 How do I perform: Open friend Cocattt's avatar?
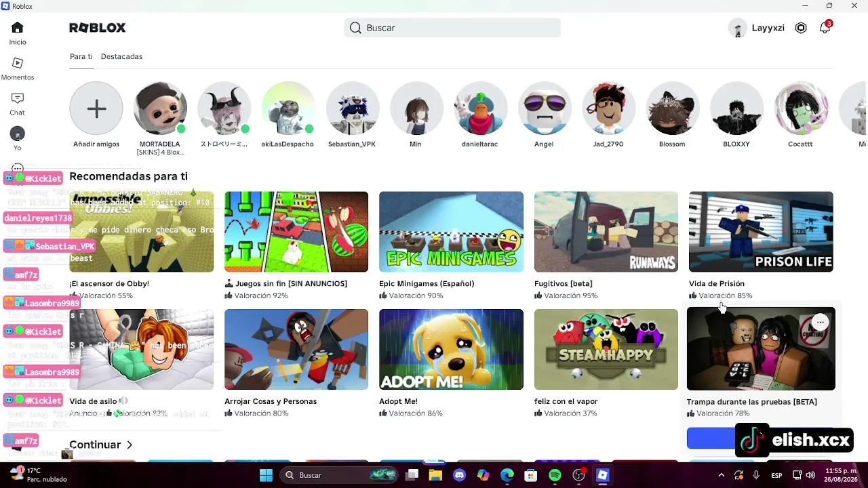tap(800, 108)
